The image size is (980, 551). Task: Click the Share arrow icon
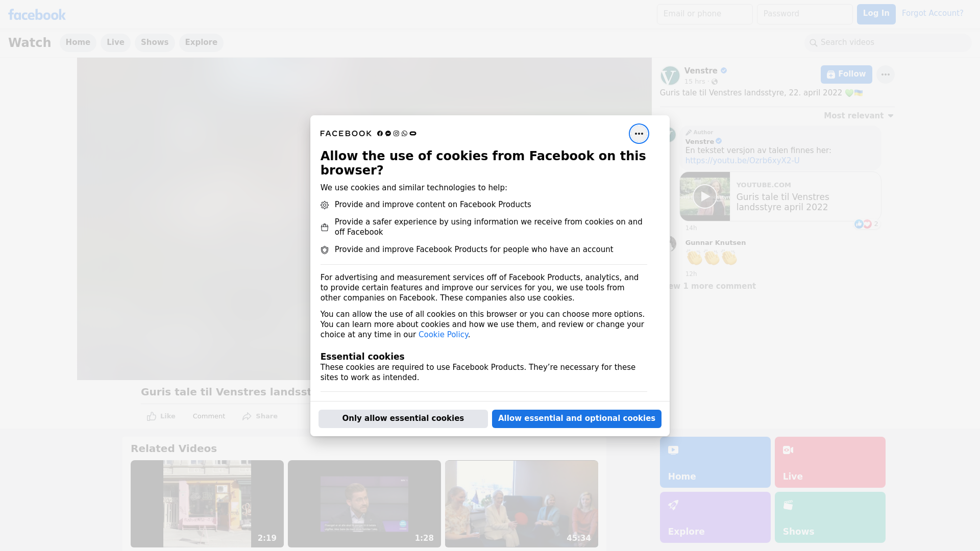(x=247, y=416)
